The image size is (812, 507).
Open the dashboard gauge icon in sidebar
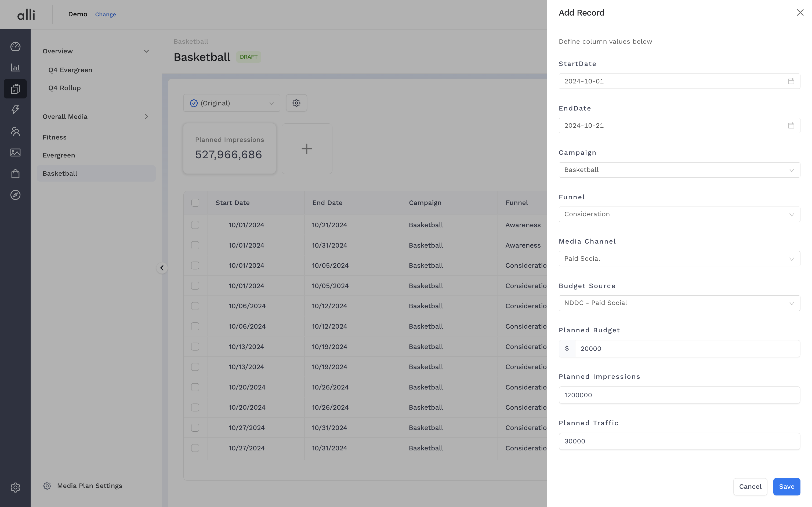15,46
